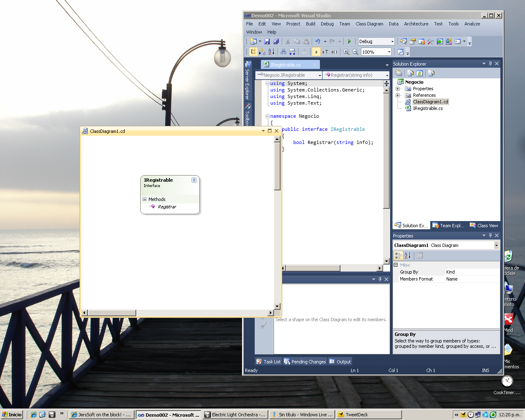Toggle Display Name and Type format

tap(325, 52)
